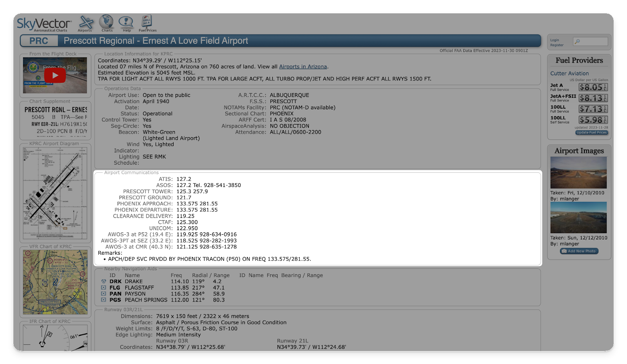Click the Runway 03R/21L dimensions text

tap(203, 316)
